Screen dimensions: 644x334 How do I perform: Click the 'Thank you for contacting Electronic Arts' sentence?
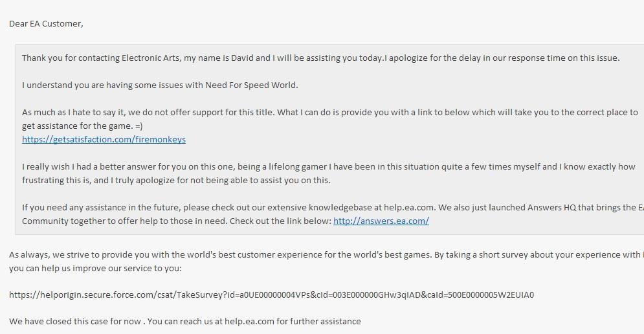tap(203, 58)
